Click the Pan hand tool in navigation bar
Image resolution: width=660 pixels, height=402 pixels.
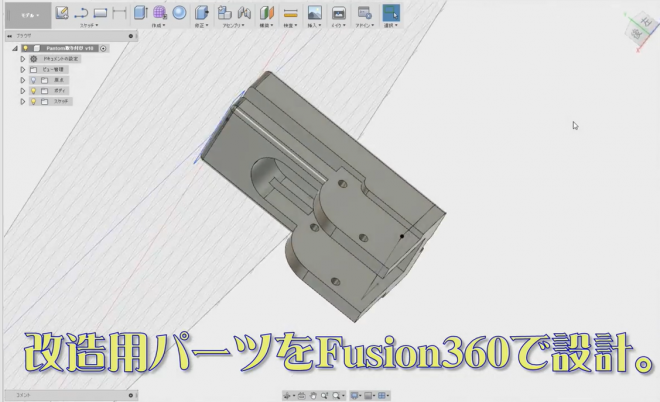(x=314, y=395)
